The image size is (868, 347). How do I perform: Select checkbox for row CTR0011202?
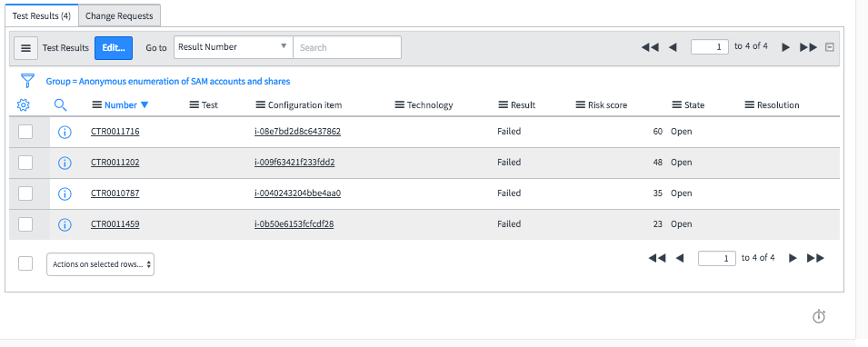pos(25,163)
